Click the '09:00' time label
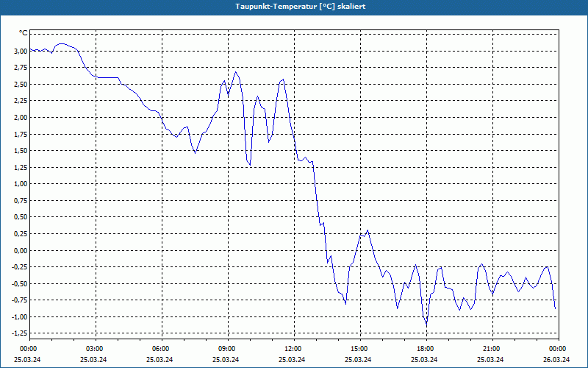This screenshot has height=368, width=588. coord(226,349)
